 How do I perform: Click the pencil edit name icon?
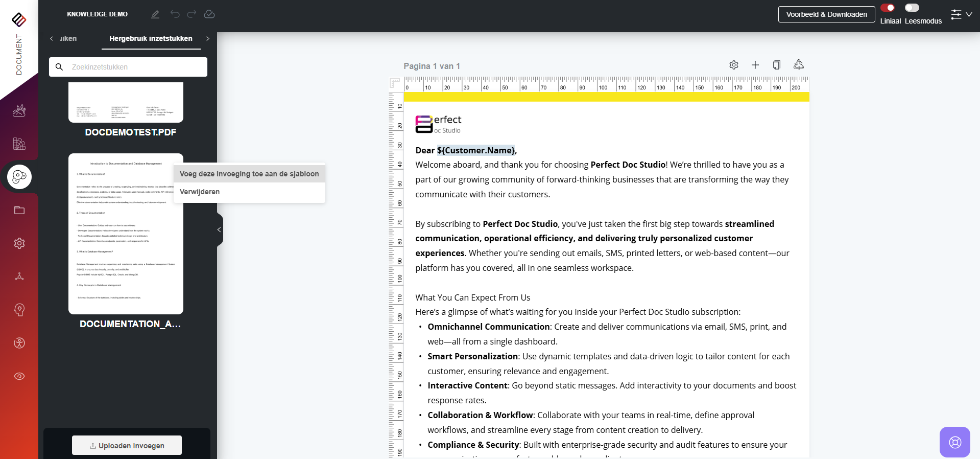coord(155,14)
